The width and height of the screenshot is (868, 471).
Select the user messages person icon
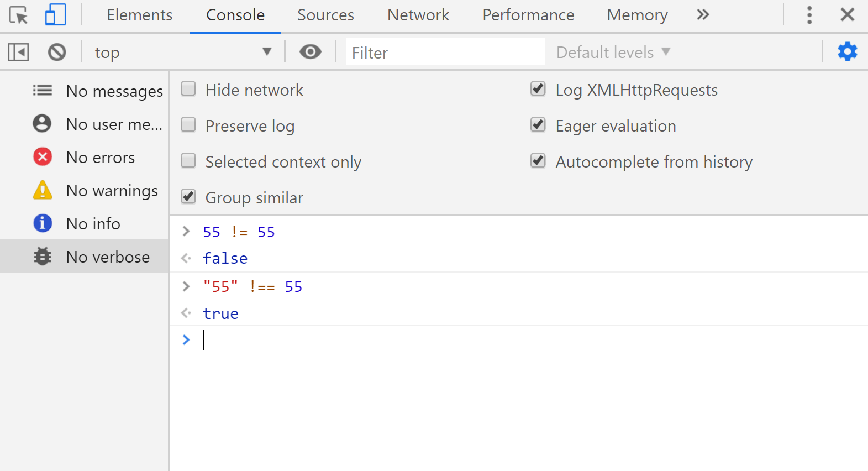click(43, 124)
